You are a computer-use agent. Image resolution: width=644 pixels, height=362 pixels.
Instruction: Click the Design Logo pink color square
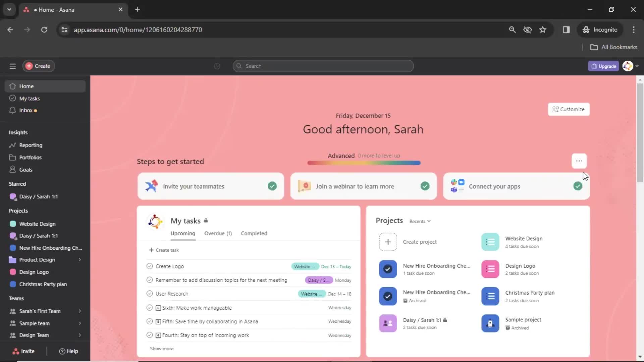tap(13, 272)
